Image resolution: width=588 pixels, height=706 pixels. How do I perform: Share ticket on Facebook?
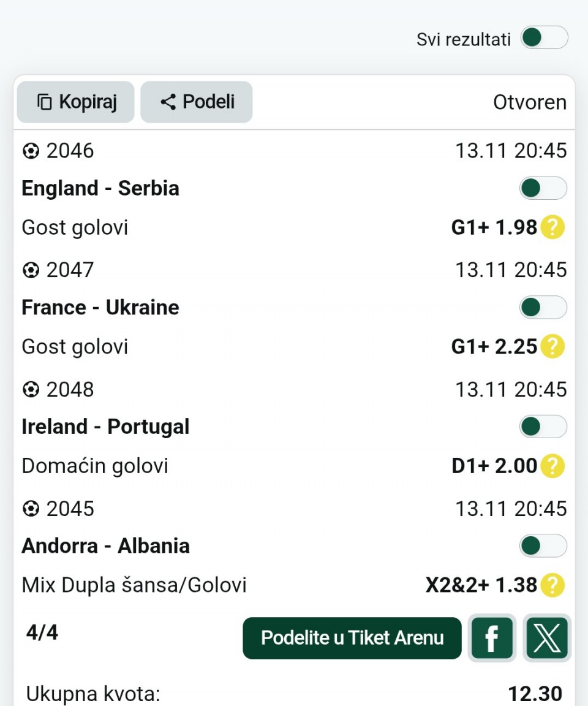coord(492,638)
